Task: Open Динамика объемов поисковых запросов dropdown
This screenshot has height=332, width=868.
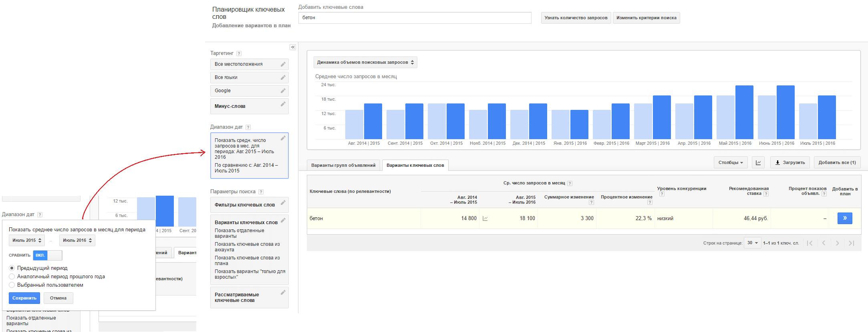Action: pyautogui.click(x=365, y=62)
